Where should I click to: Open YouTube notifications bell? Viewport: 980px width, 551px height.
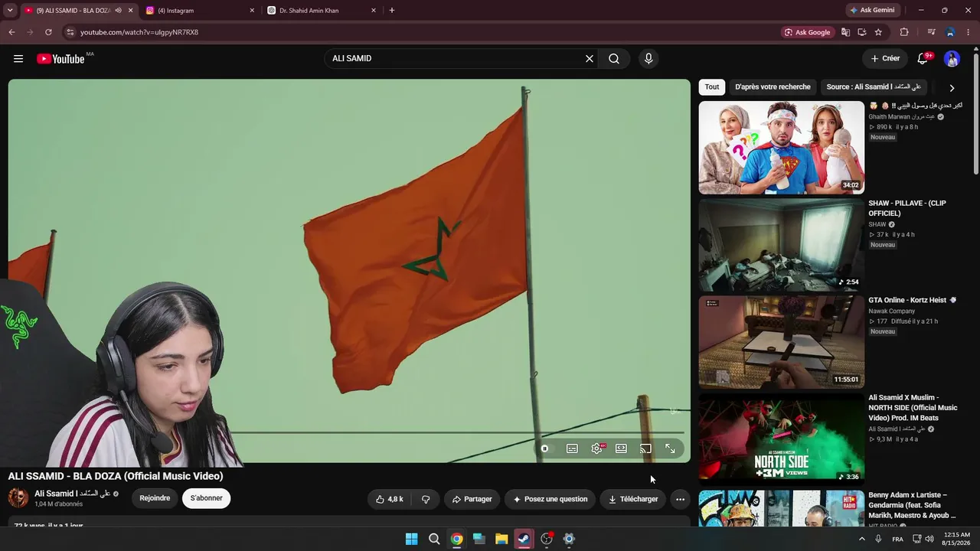pyautogui.click(x=923, y=59)
